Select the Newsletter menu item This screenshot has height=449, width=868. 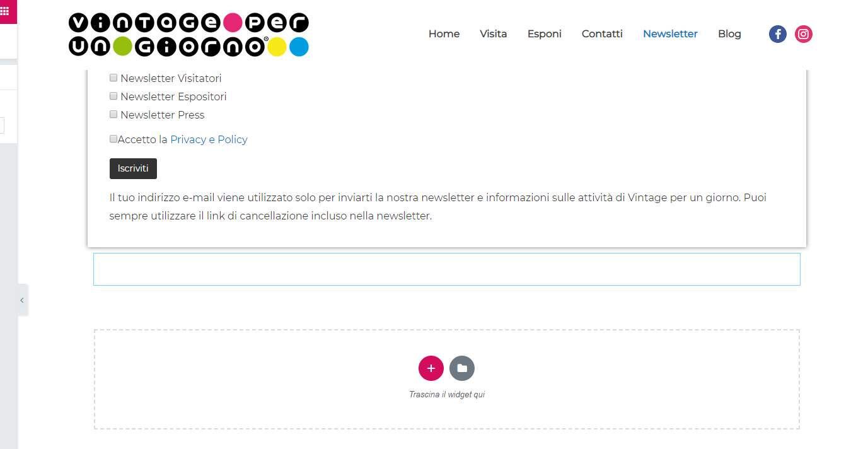click(670, 34)
